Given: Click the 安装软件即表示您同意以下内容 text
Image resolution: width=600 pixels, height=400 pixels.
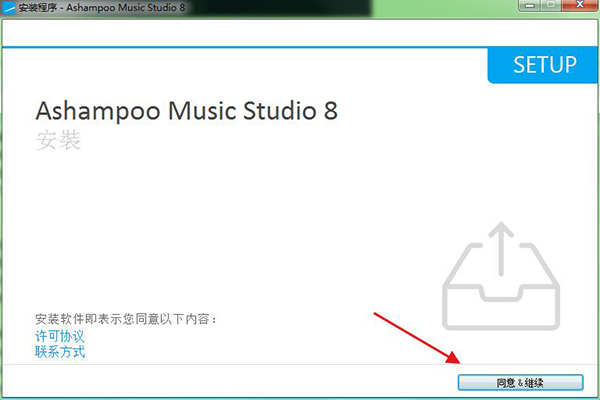Looking at the screenshot, I should pos(126,318).
